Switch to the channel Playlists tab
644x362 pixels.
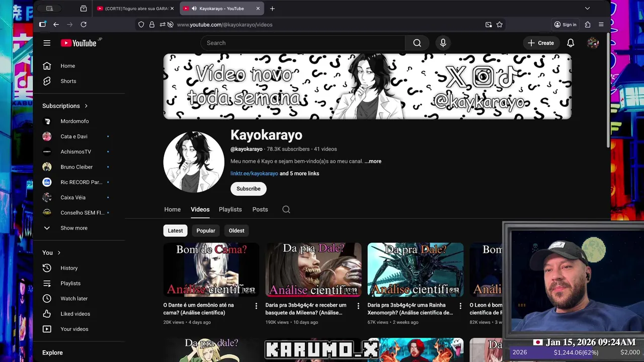pos(230,209)
